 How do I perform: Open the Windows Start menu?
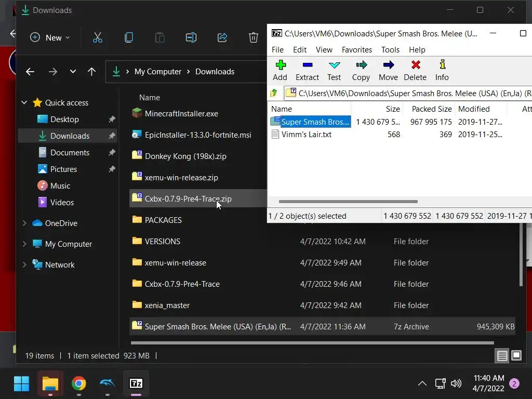21,384
